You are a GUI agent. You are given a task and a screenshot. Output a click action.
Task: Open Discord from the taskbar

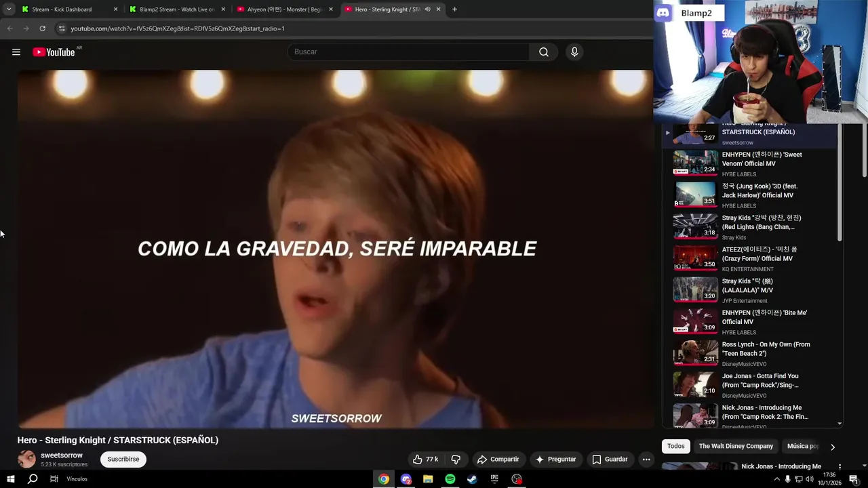[x=406, y=479]
